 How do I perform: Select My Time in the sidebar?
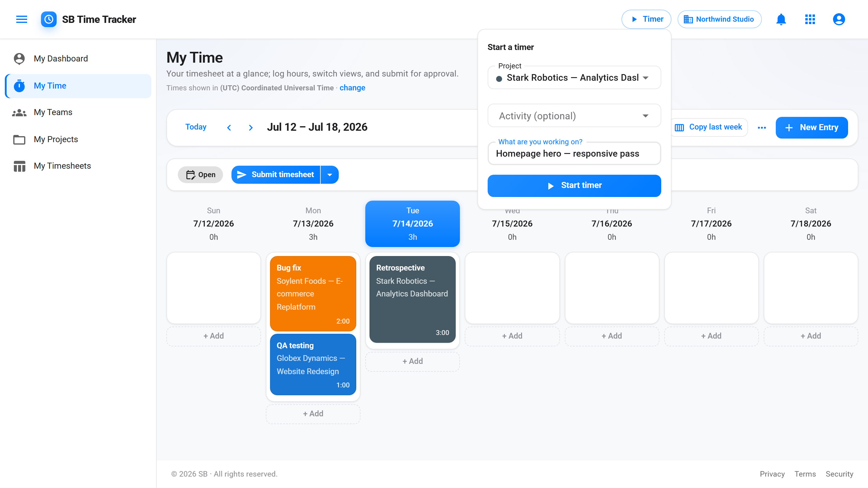[78, 86]
